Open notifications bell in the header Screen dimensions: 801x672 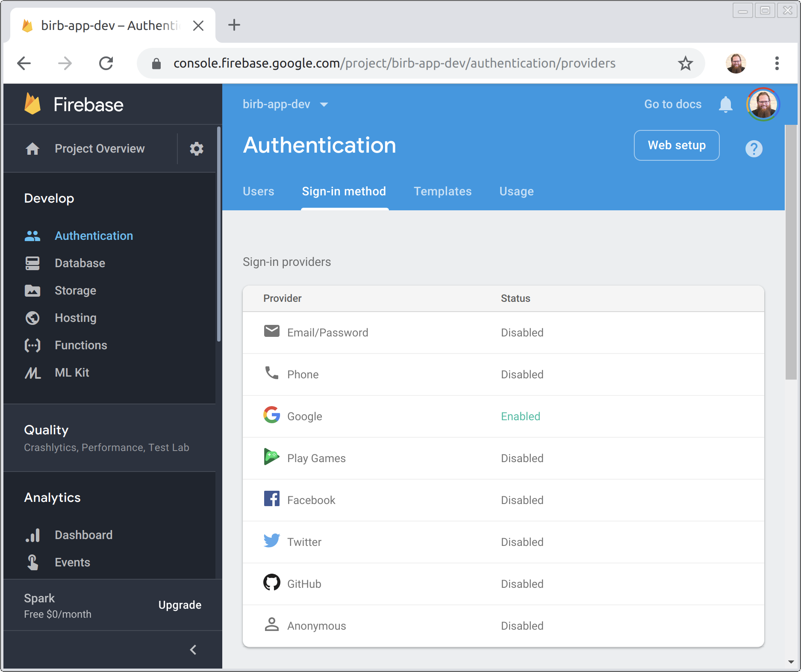725,104
